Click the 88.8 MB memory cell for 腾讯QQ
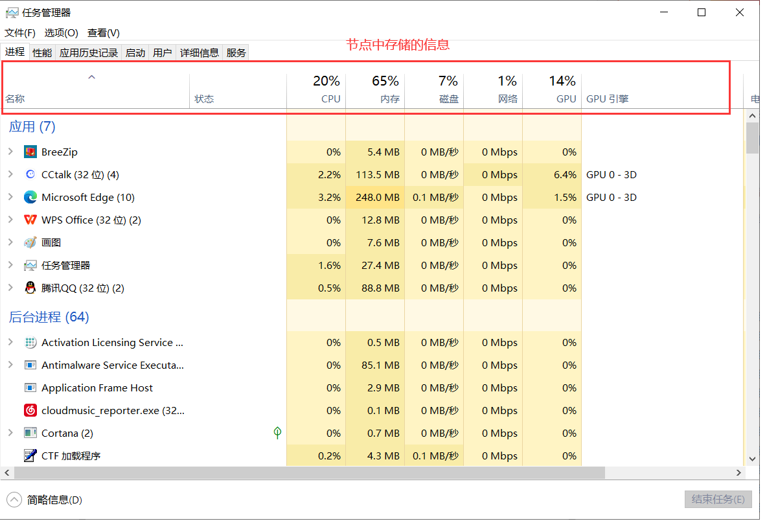The image size is (778, 532). tap(375, 288)
